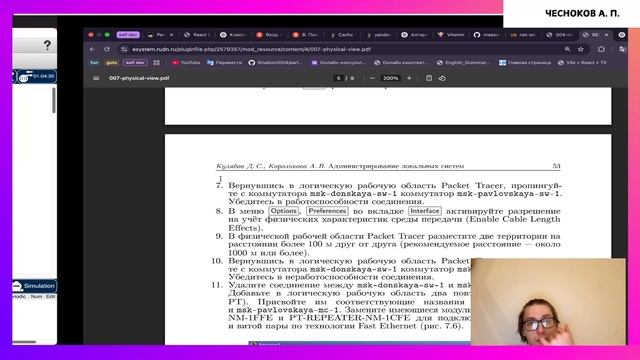Switch to the net-ad browser tab
Viewport: 640px width, 360px height.
pyautogui.click(x=523, y=35)
